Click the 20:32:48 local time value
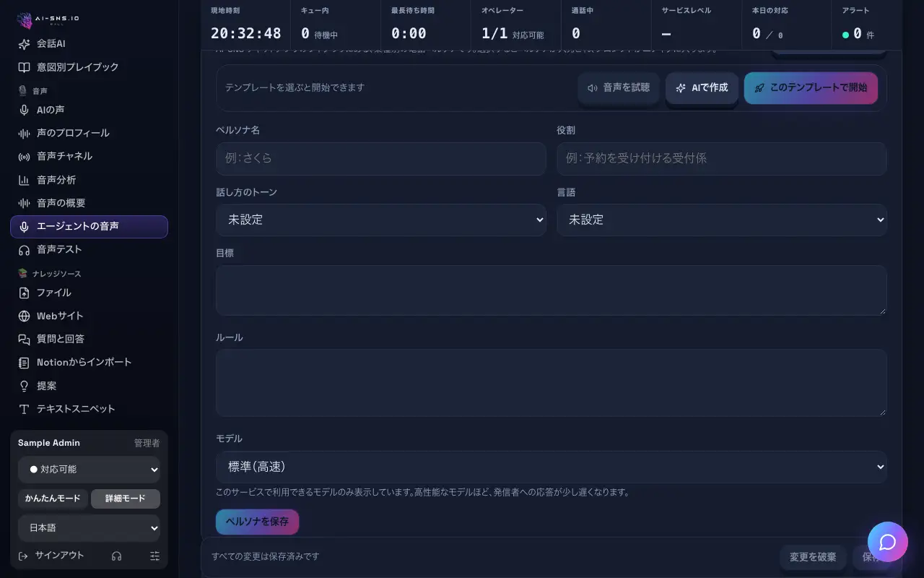The width and height of the screenshot is (924, 578). (246, 33)
